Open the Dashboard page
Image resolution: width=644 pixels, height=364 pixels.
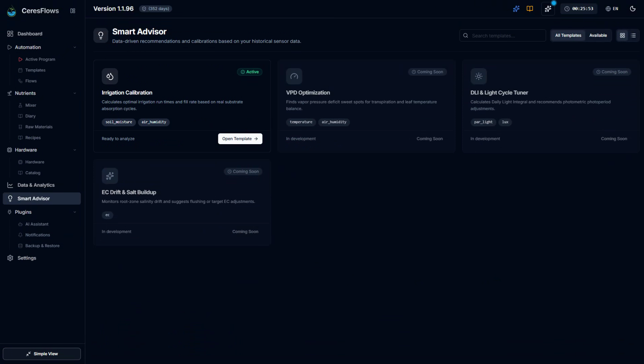[x=42, y=34]
